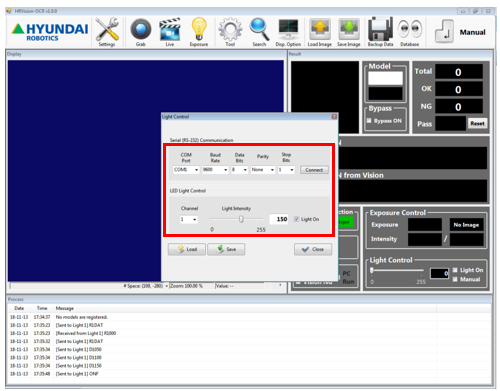Start Live video with the clapperboard icon
500x391 pixels.
170,29
